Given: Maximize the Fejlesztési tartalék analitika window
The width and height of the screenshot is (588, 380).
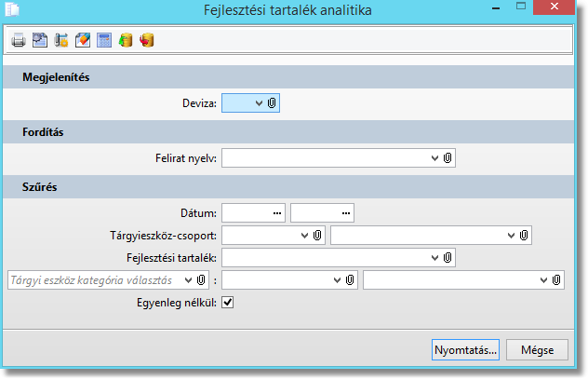Looking at the screenshot, I should [x=521, y=6].
